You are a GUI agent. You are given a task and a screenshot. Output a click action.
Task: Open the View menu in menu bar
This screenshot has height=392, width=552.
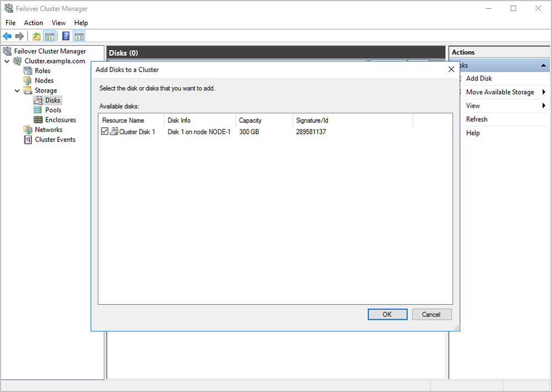click(x=59, y=23)
